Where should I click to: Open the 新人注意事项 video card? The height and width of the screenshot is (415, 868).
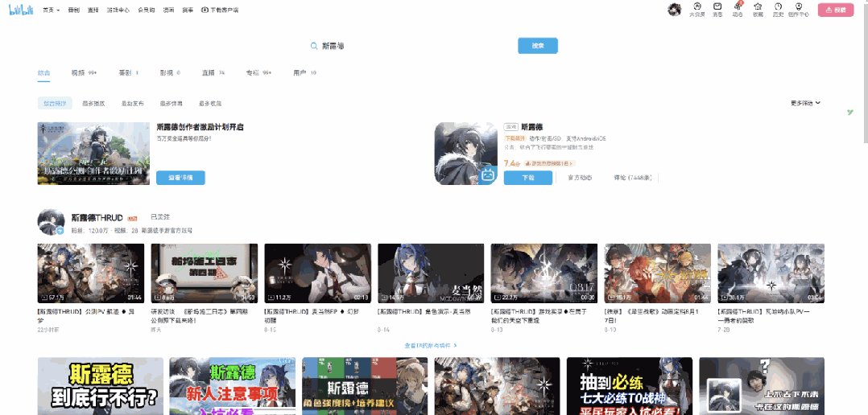[233, 386]
